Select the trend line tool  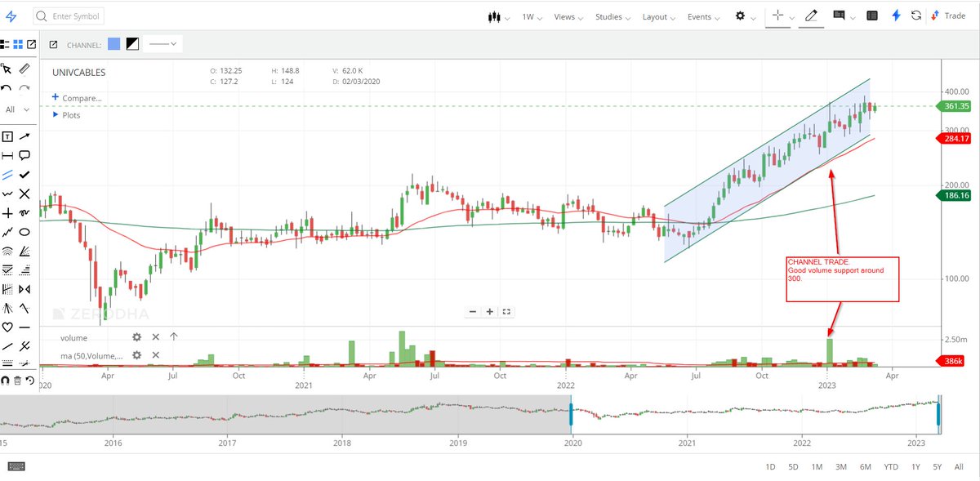point(7,346)
